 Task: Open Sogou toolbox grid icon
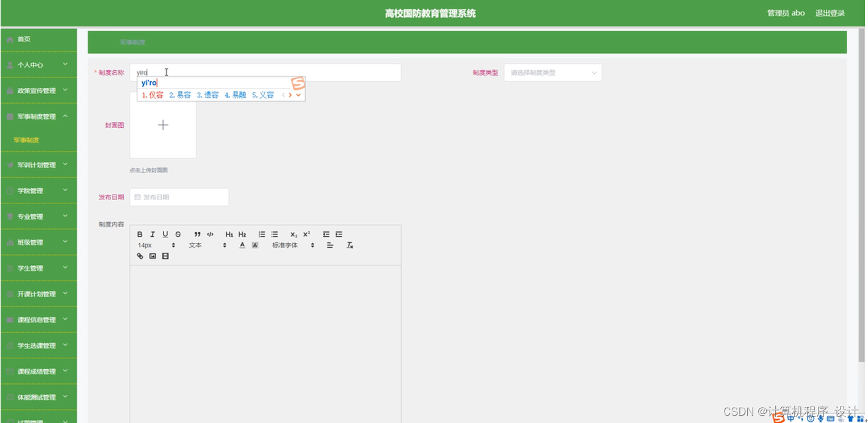pyautogui.click(x=861, y=419)
